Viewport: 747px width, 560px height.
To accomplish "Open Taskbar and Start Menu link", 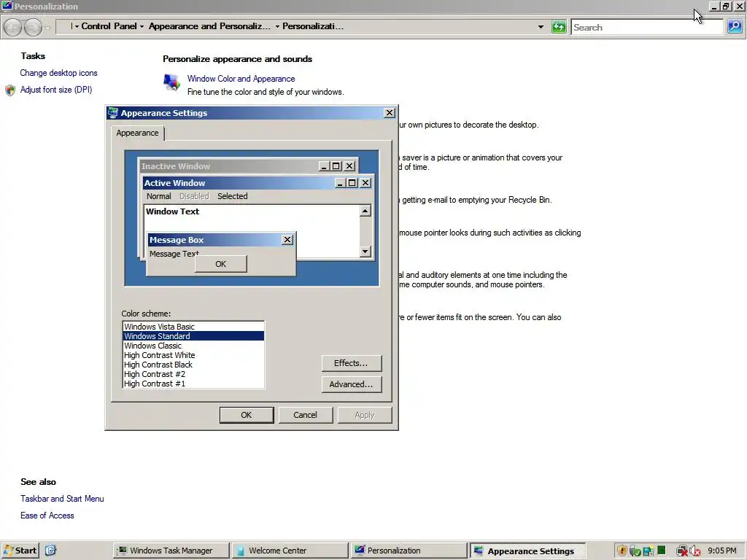I will tap(62, 499).
